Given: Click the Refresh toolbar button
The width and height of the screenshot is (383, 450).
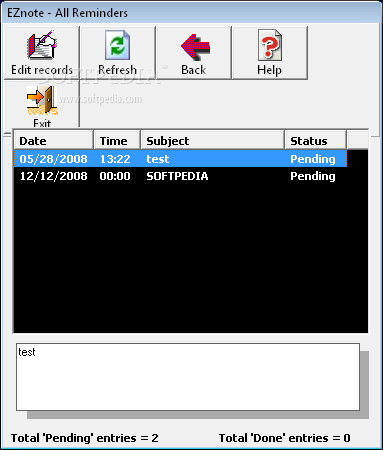Looking at the screenshot, I should [x=118, y=53].
